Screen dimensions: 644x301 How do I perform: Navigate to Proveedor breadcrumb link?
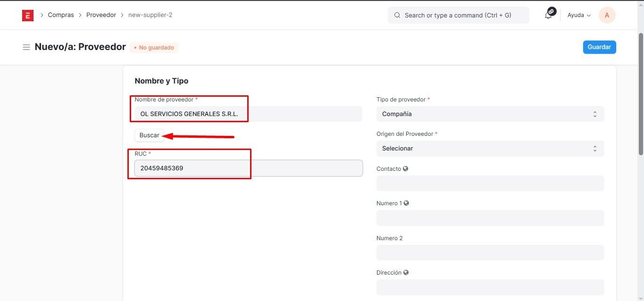pos(101,15)
